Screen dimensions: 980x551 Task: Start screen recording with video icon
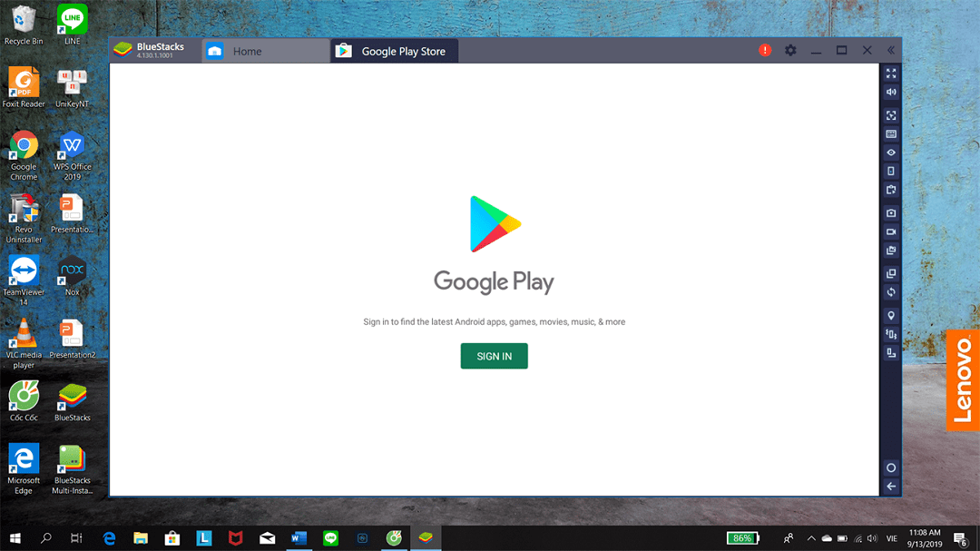(891, 232)
